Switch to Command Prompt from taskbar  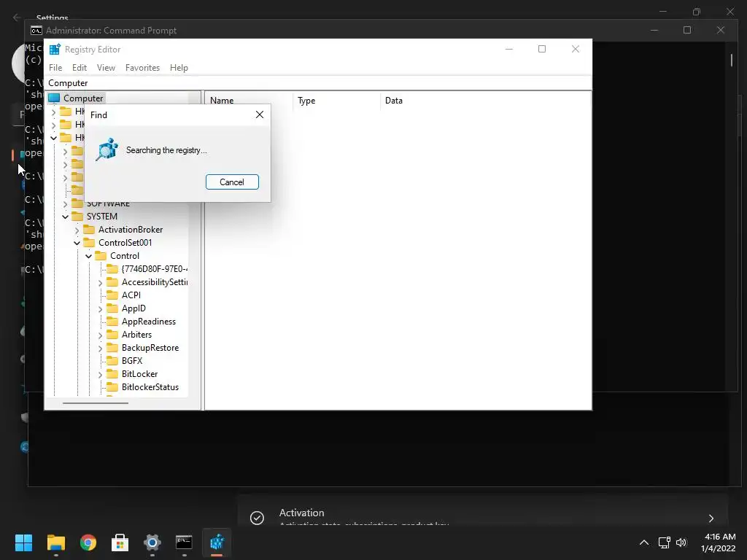[x=184, y=542]
